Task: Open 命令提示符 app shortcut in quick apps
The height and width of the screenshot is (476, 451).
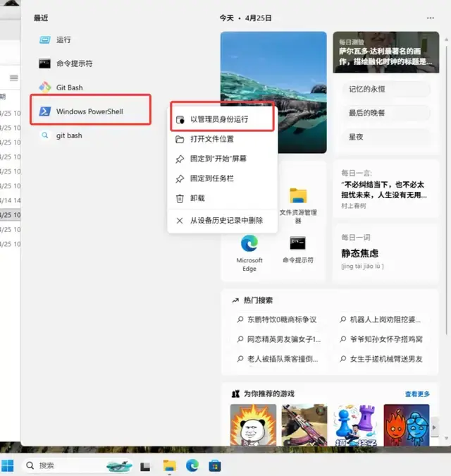Action: point(298,250)
